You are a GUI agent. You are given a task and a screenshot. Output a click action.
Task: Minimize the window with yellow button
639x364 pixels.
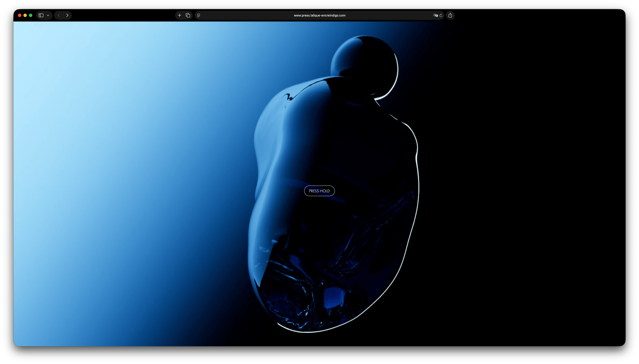pyautogui.click(x=25, y=15)
